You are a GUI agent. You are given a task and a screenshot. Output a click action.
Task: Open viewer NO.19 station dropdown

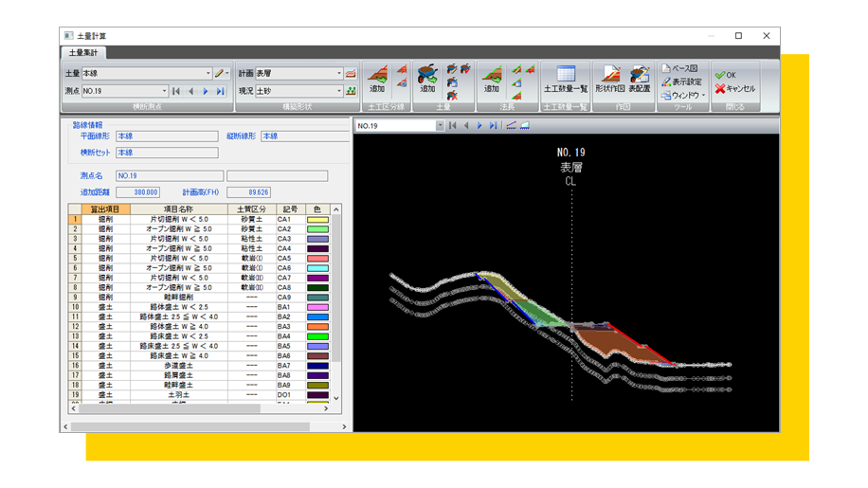point(440,126)
